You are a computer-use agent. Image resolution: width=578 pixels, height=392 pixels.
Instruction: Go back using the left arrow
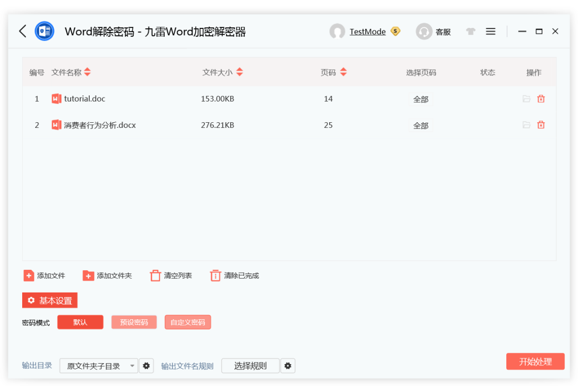(22, 31)
